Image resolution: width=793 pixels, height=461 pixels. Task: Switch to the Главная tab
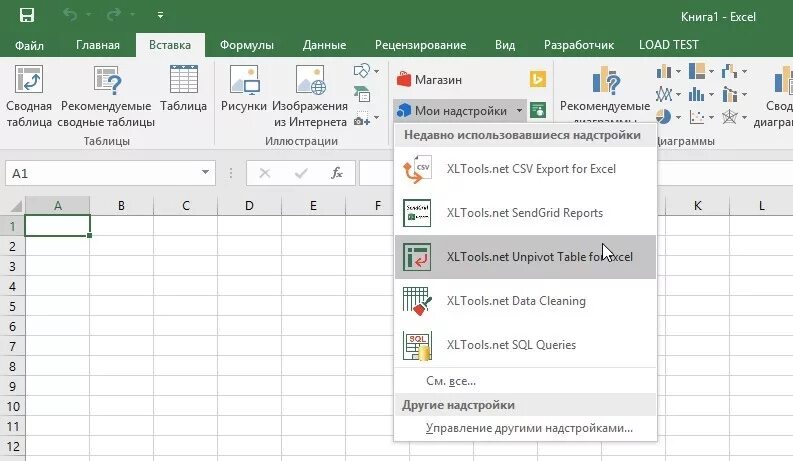coord(98,45)
